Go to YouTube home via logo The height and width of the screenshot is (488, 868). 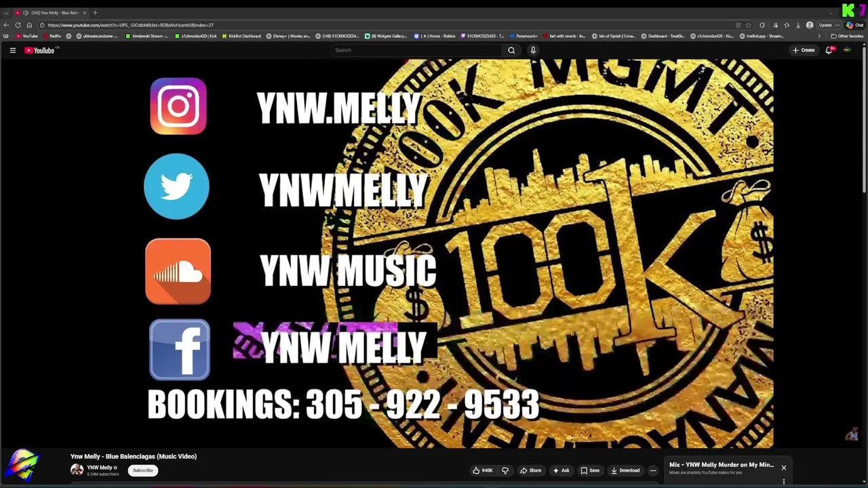(39, 50)
